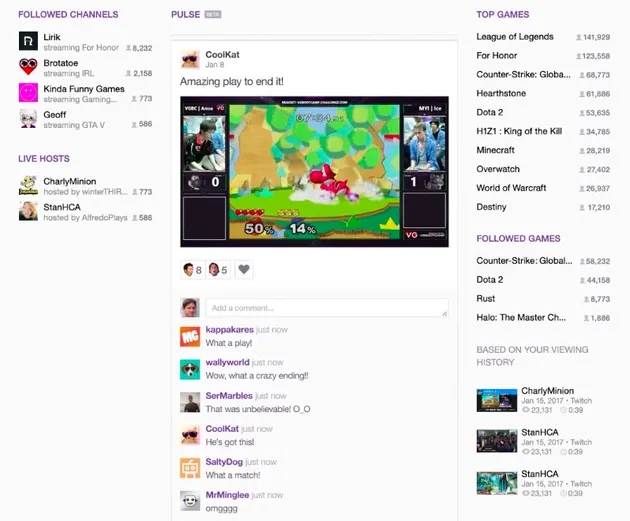Image resolution: width=630 pixels, height=521 pixels.
Task: Click the Jan 8 post date
Action: (x=215, y=65)
